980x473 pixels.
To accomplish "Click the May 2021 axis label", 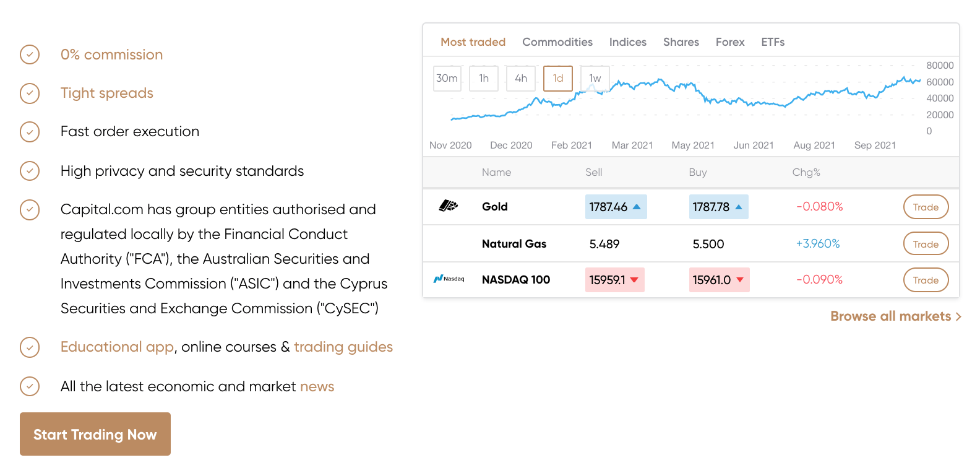I will (693, 145).
